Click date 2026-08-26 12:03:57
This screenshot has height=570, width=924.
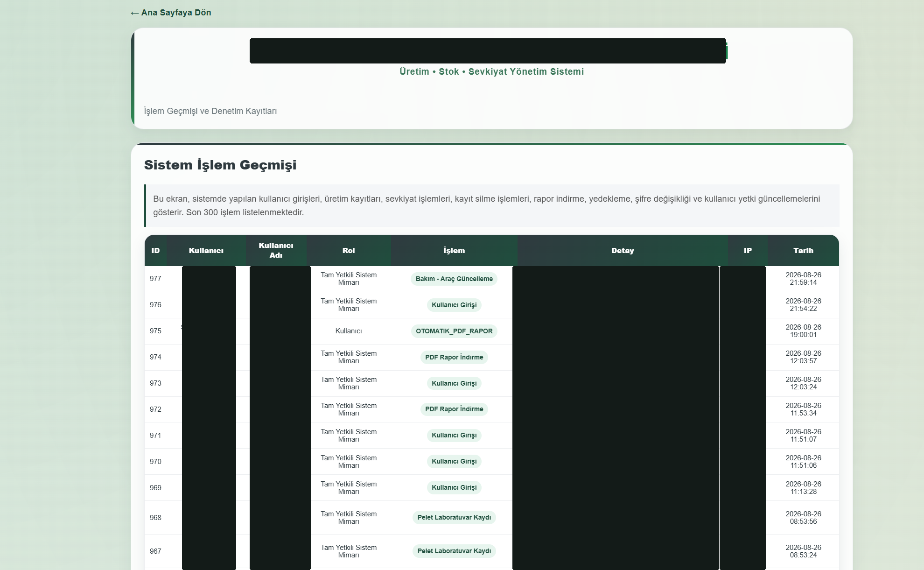click(803, 357)
